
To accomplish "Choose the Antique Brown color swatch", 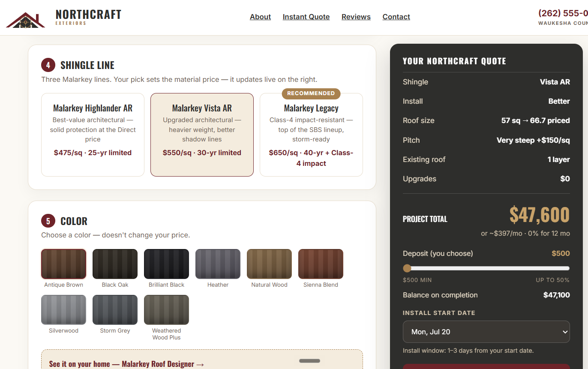I will pyautogui.click(x=63, y=264).
